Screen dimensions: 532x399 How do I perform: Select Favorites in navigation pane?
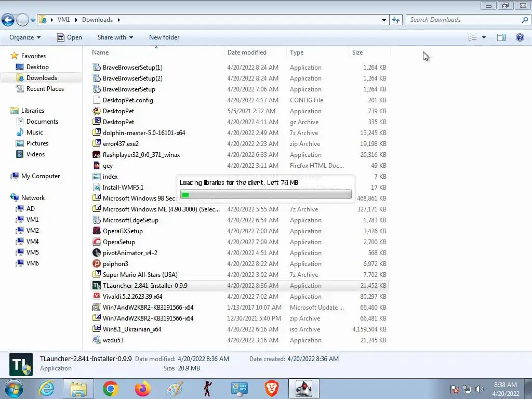[x=33, y=56]
